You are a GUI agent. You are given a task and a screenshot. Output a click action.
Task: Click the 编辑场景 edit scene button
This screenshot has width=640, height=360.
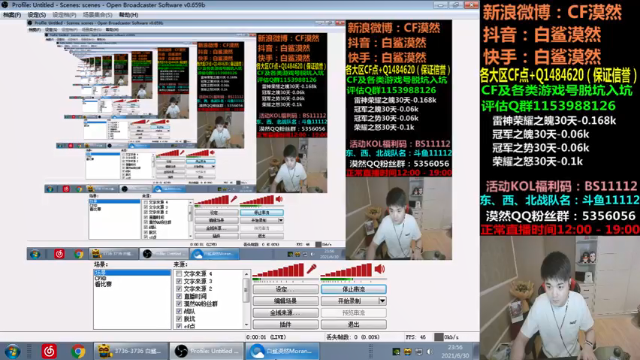tap(285, 301)
